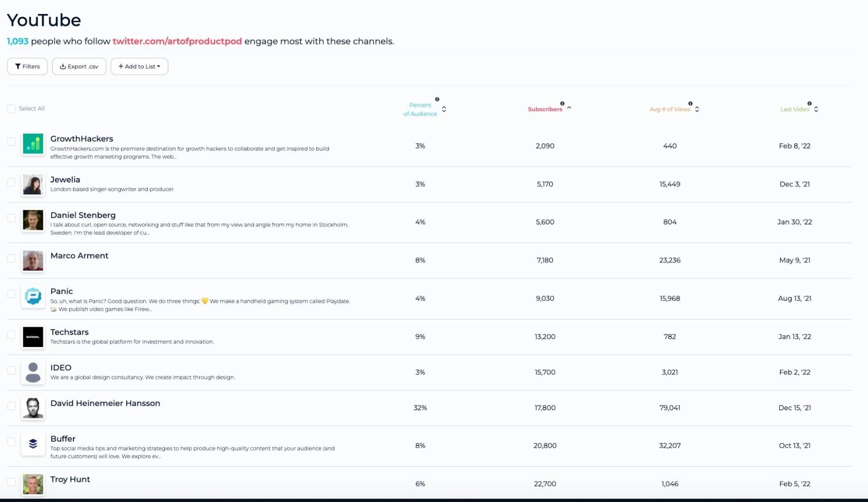
Task: Follow the twitter.com/artofproductpod link
Action: click(177, 41)
